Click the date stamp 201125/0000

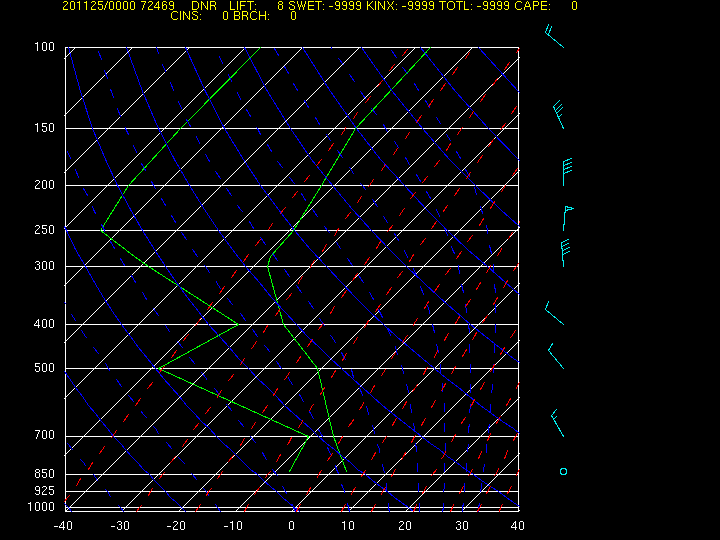coord(100,6)
